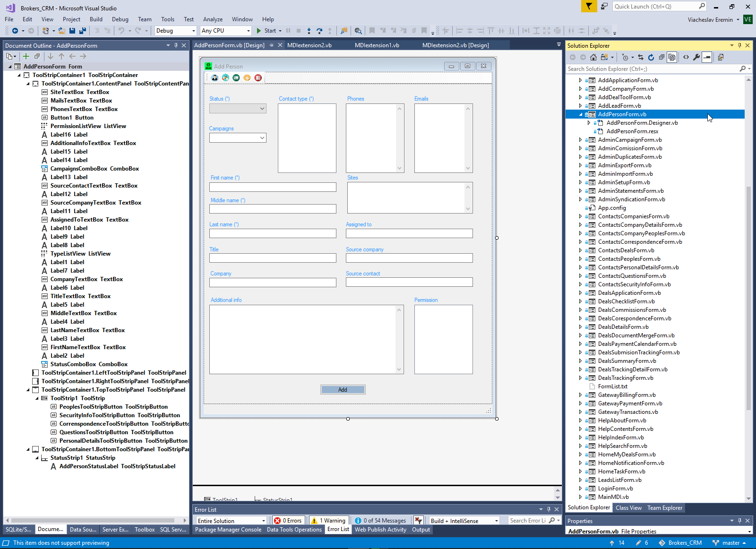Screen dimensions: 756x549
Task: Click the Start debugging button
Action: click(x=266, y=31)
